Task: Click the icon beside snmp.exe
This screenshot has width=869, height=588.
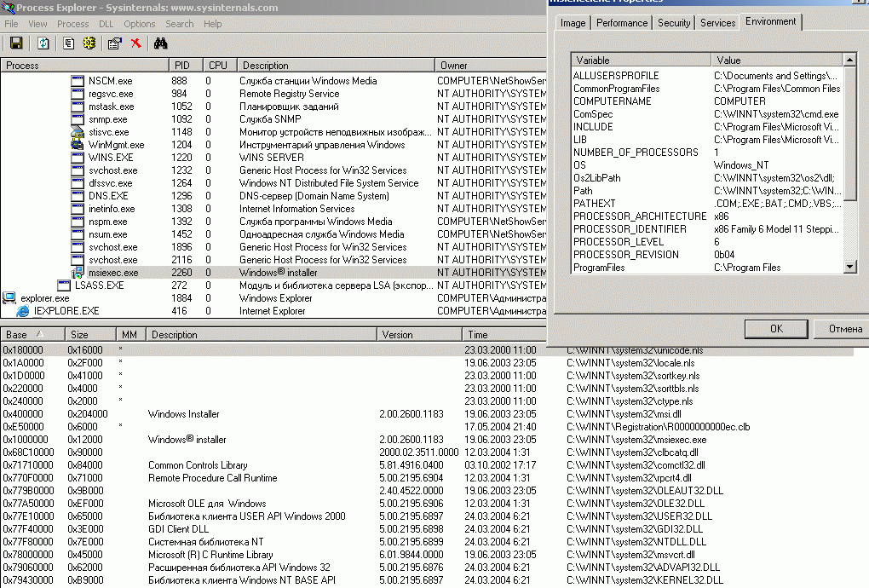Action: coord(78,119)
